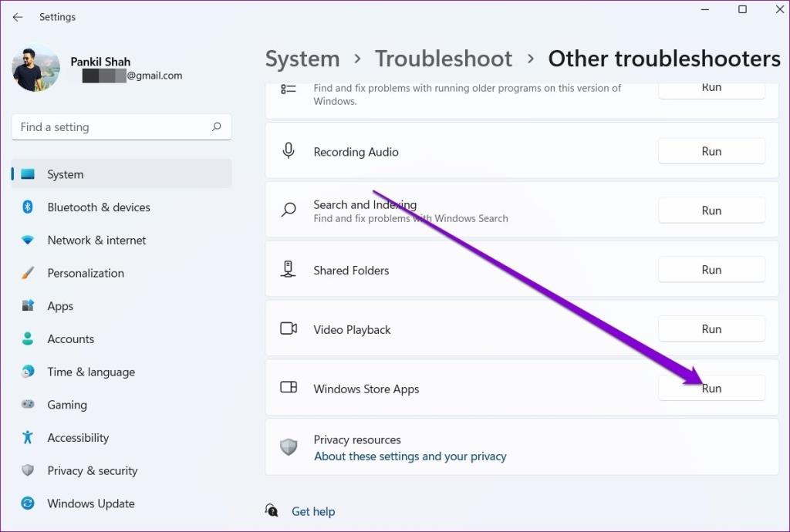Click the search magnifier in Find a setting
790x532 pixels.
click(217, 127)
